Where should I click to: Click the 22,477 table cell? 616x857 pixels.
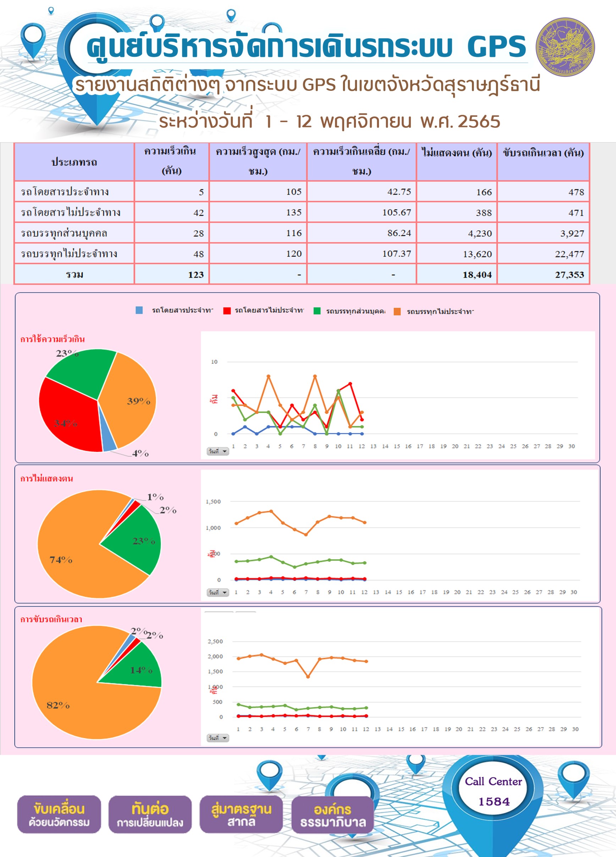point(544,253)
